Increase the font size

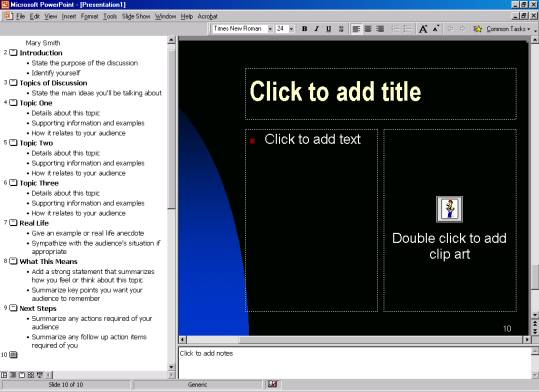pyautogui.click(x=423, y=29)
